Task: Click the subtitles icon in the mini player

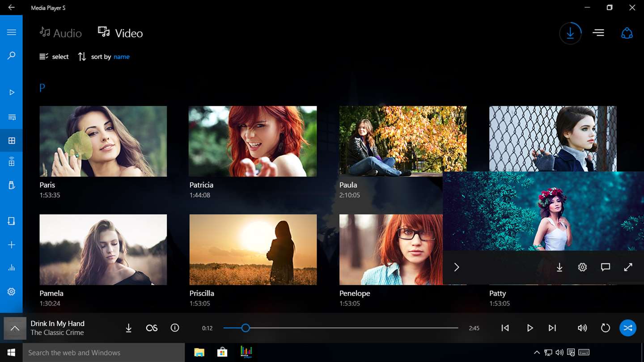Action: pos(606,267)
